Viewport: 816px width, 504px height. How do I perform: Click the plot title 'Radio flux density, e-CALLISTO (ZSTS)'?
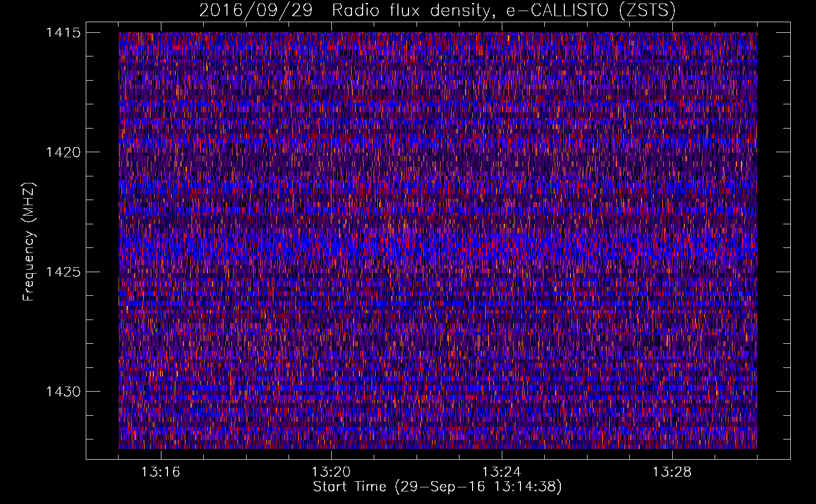tap(503, 11)
